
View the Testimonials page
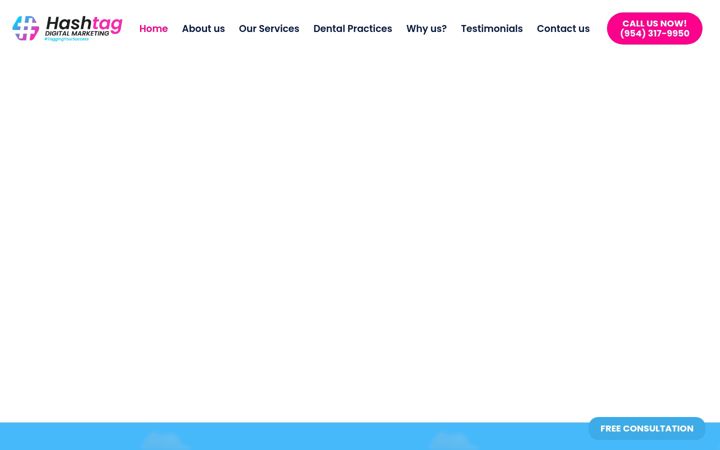point(492,28)
